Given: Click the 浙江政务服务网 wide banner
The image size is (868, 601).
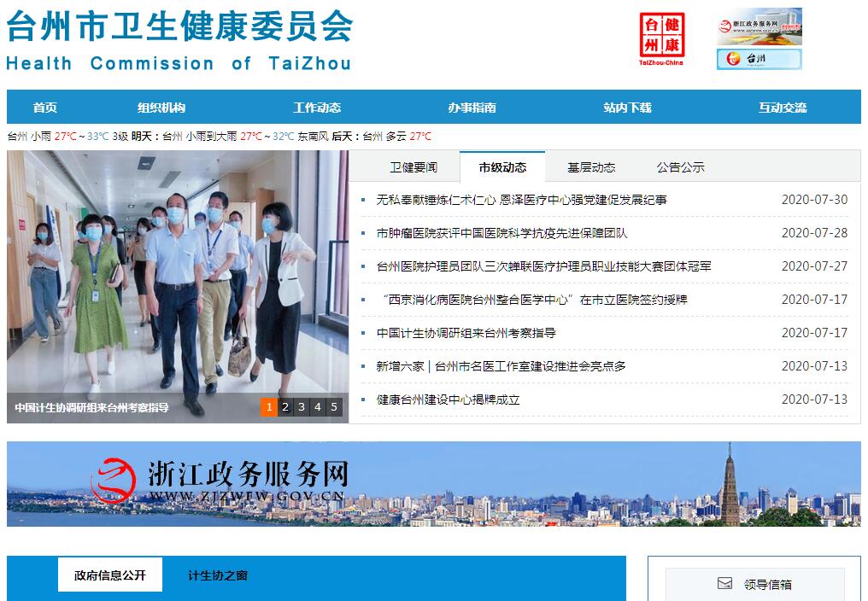Looking at the screenshot, I should pyautogui.click(x=434, y=483).
